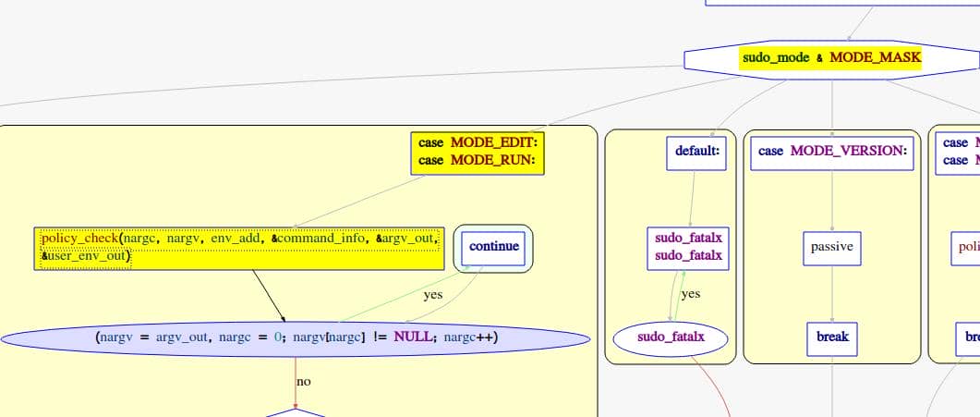Viewport: 980px width, 417px height.
Task: Click NULL in the loop condition
Action: coord(413,337)
